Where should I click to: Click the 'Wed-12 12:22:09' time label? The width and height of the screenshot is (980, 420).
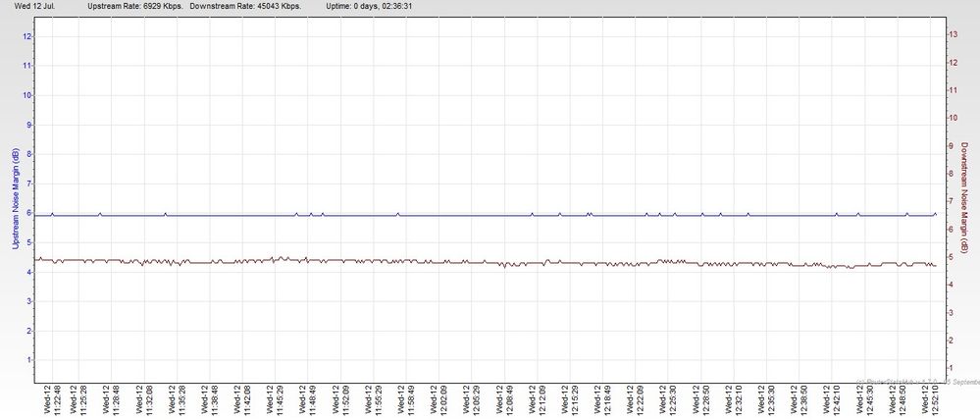(635, 400)
